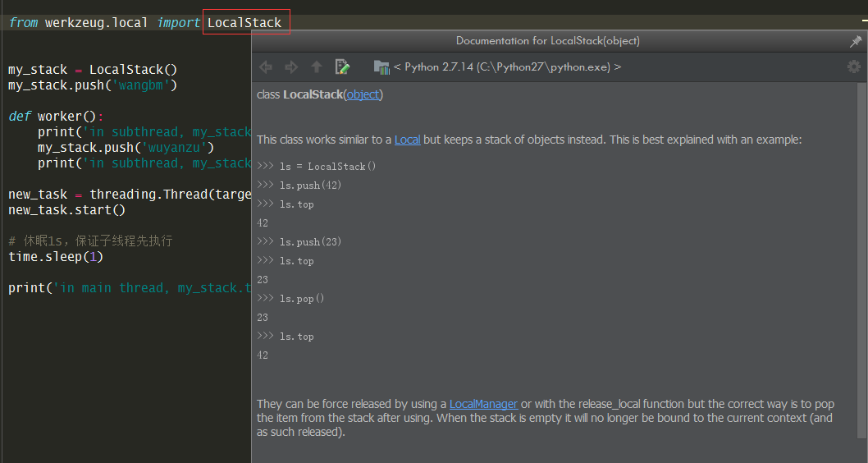
Task: Click LocalStack in the import statement
Action: (x=244, y=23)
